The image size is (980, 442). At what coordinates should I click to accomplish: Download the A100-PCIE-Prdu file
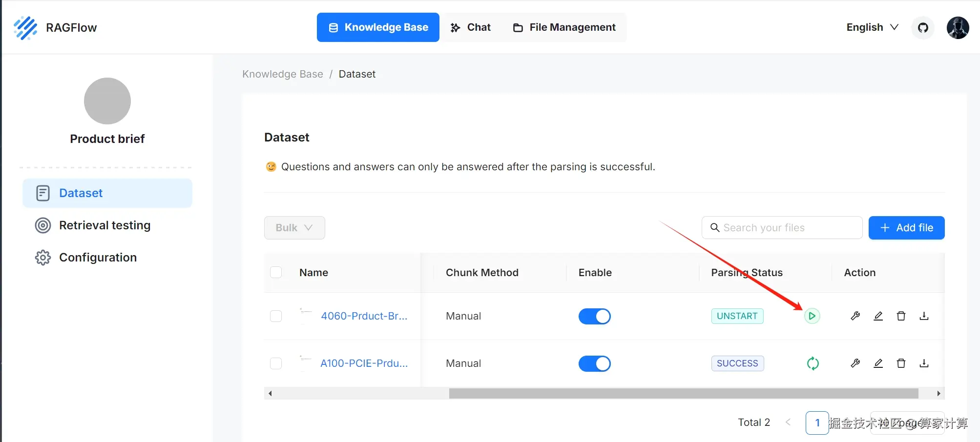pyautogui.click(x=924, y=363)
